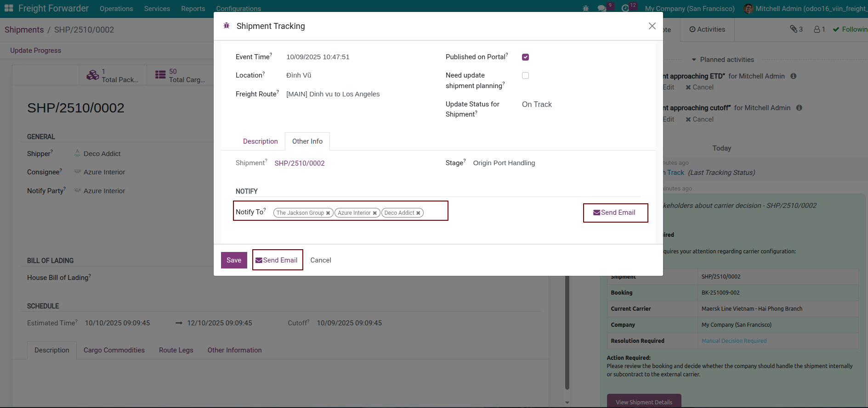The height and width of the screenshot is (408, 868).
Task: Open shipment SHP/2510/0002 link in dialog
Action: click(300, 163)
